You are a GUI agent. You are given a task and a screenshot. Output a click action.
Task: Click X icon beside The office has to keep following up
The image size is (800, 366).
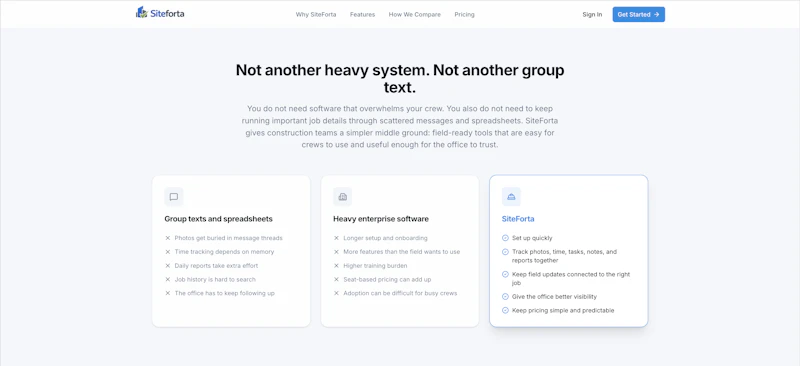tap(167, 293)
